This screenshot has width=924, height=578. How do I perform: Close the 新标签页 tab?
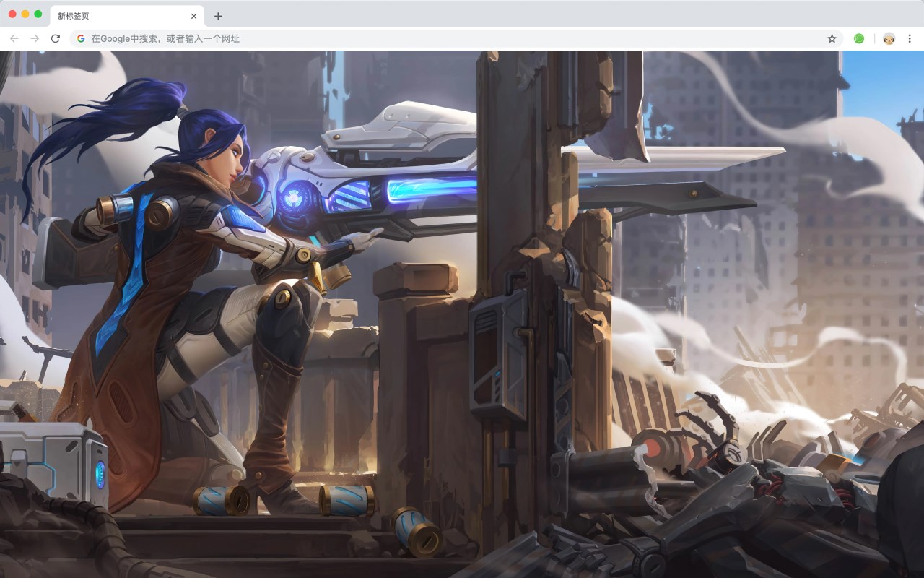click(x=193, y=16)
